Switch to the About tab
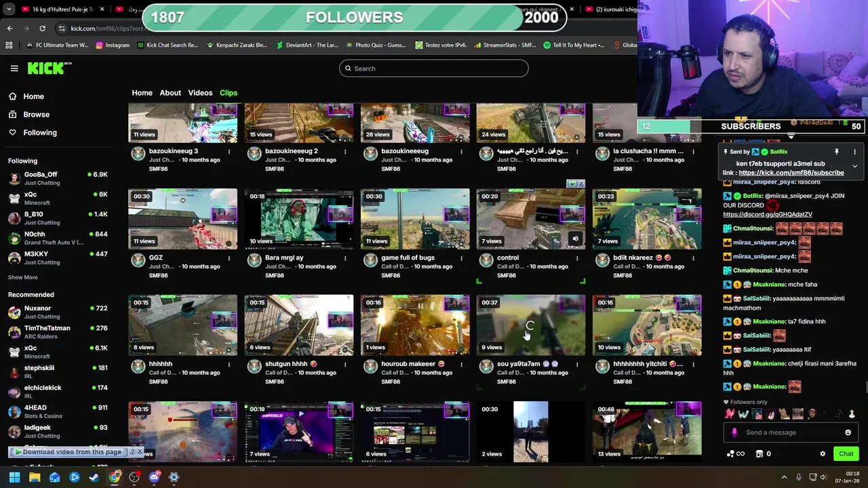Image resolution: width=868 pixels, height=488 pixels. click(170, 93)
